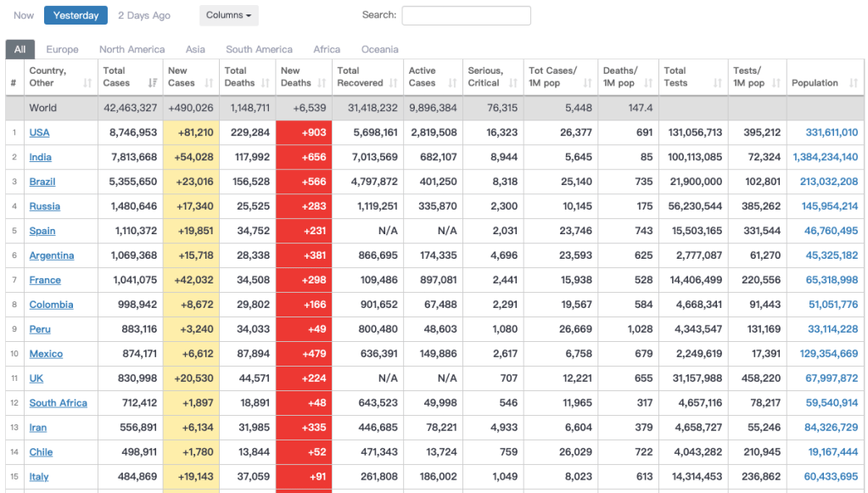868x493 pixels.
Task: Sort table by Total Cases column icon
Action: 153,83
